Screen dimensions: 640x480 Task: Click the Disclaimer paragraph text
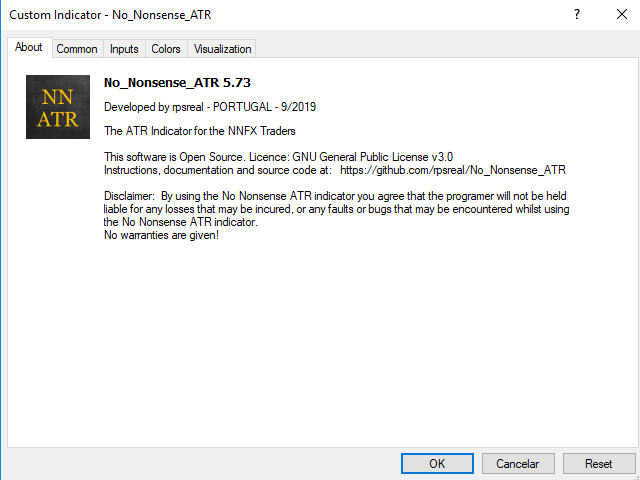tap(340, 209)
